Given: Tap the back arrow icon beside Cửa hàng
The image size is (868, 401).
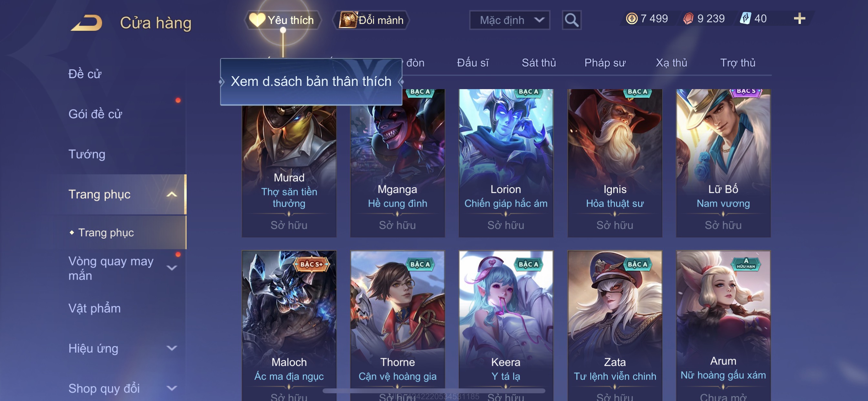Looking at the screenshot, I should pos(86,23).
